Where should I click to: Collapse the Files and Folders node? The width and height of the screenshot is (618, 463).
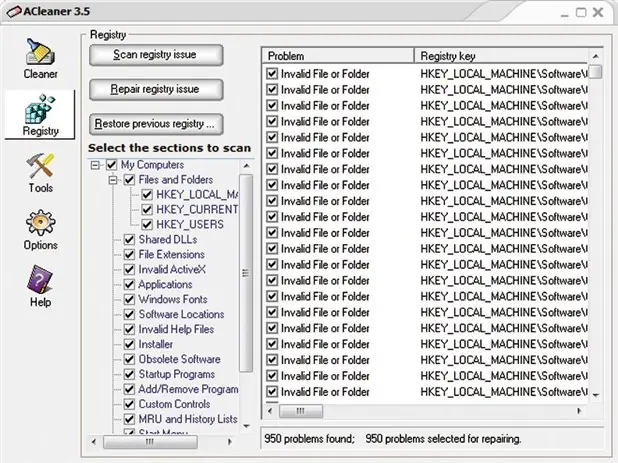tap(113, 180)
